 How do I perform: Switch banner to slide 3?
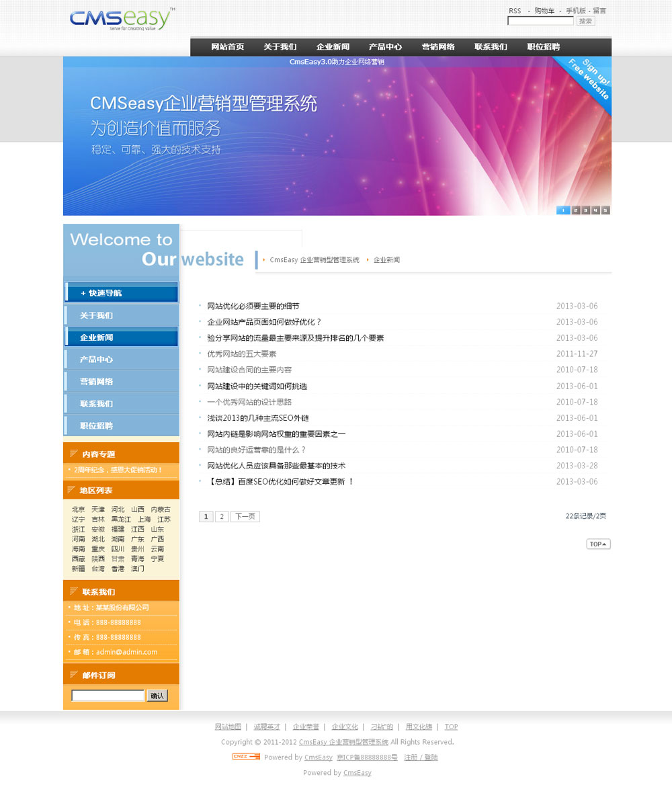(585, 210)
